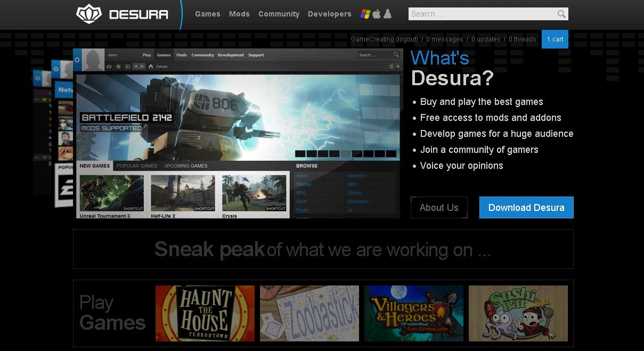Click the refresh icon in the client preview
644x351 pixels.
click(x=392, y=67)
